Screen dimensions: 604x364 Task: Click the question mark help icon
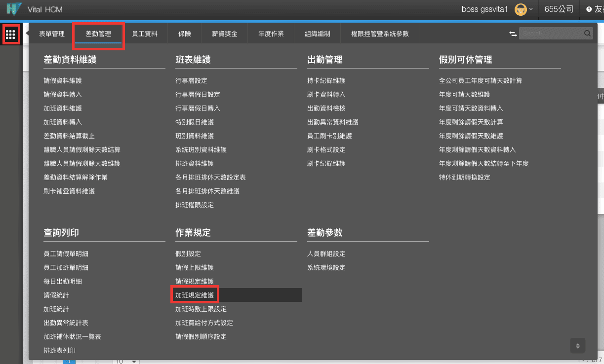point(589,9)
